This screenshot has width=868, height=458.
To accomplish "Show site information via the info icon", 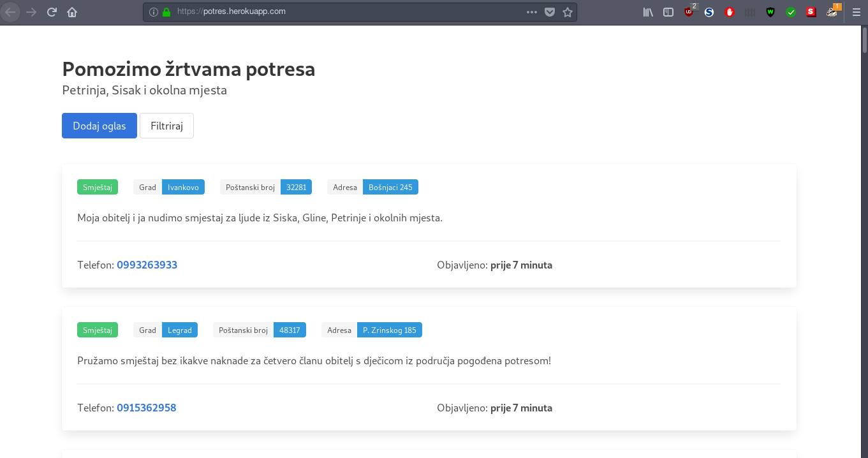I will tap(154, 11).
